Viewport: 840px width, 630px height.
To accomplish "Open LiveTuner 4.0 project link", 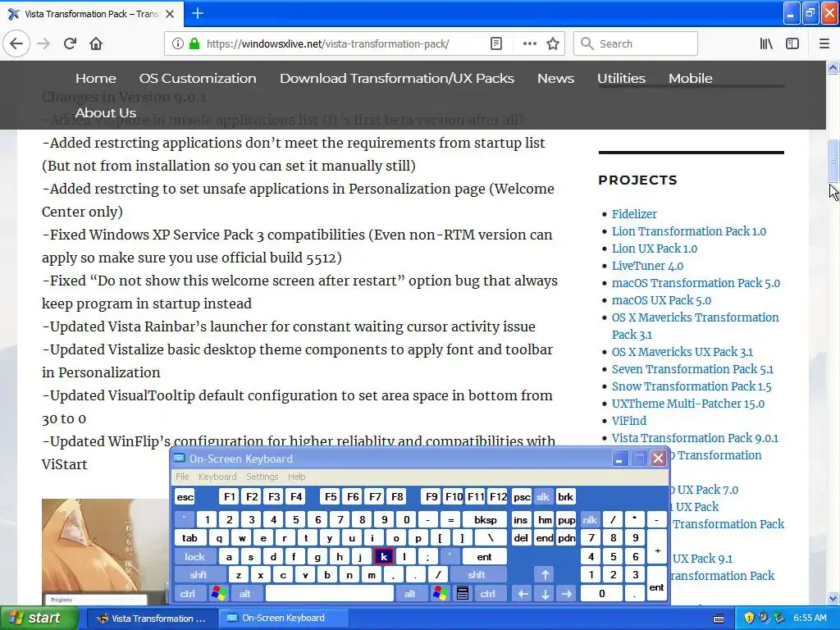I will pos(648,266).
